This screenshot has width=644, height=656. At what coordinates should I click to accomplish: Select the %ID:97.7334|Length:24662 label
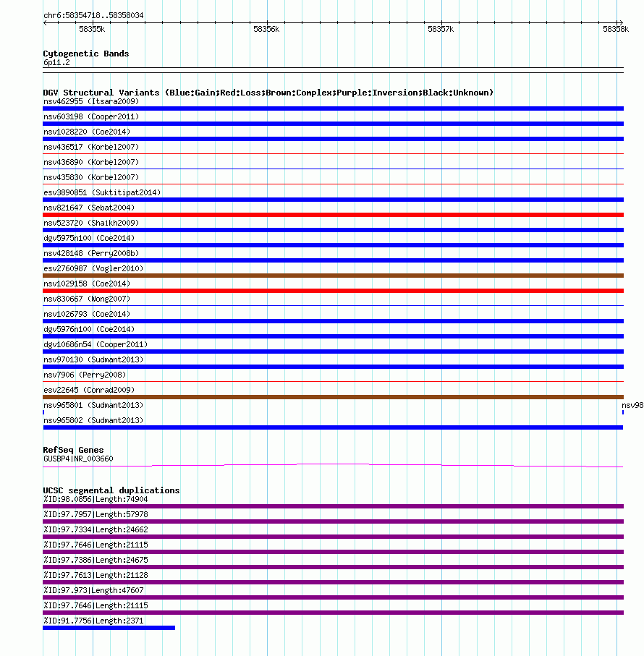click(96, 529)
